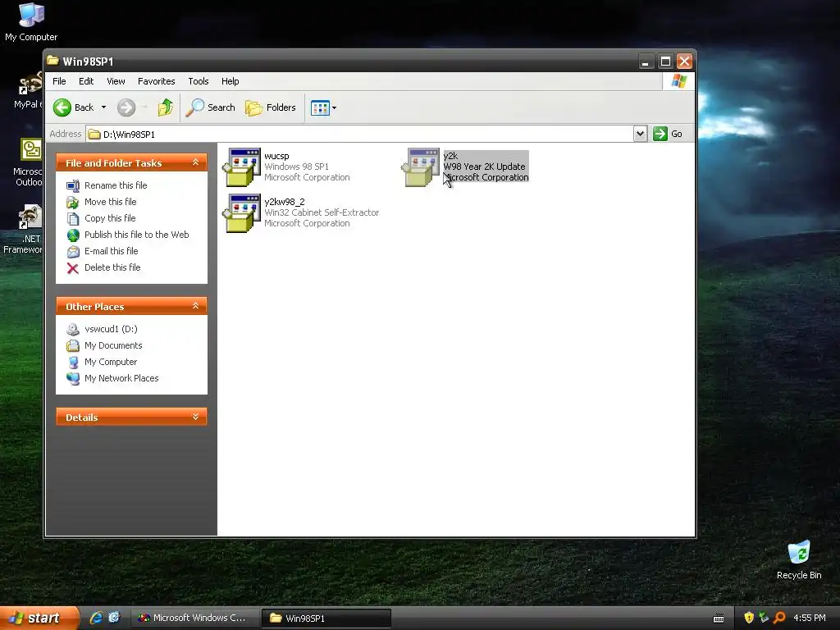Click the taskbar clock 4:55 PM

tap(809, 619)
